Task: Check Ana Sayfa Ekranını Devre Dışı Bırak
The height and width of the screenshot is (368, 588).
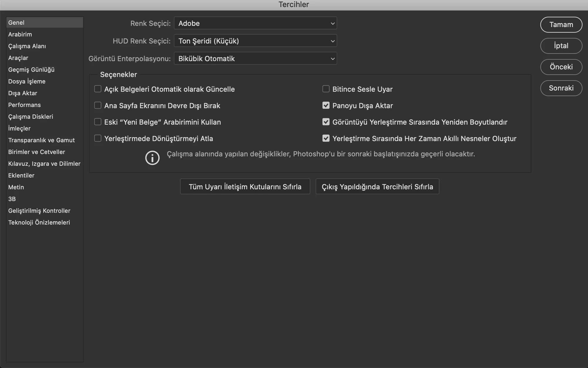Action: coord(98,106)
